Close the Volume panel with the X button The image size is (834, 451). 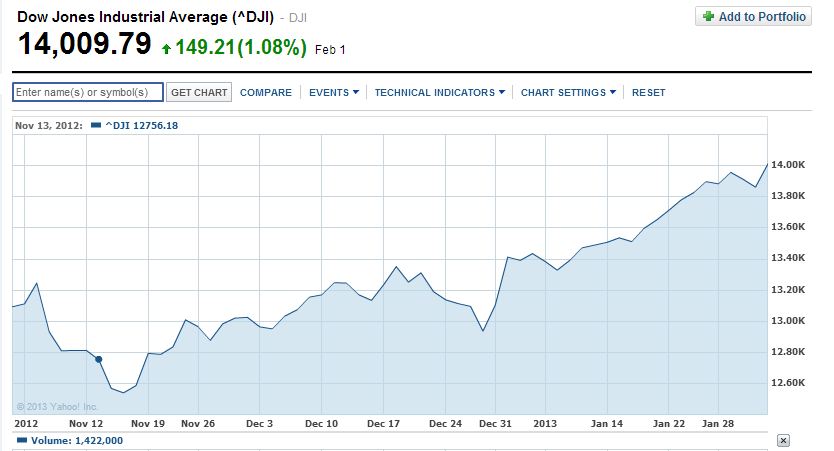tap(783, 440)
